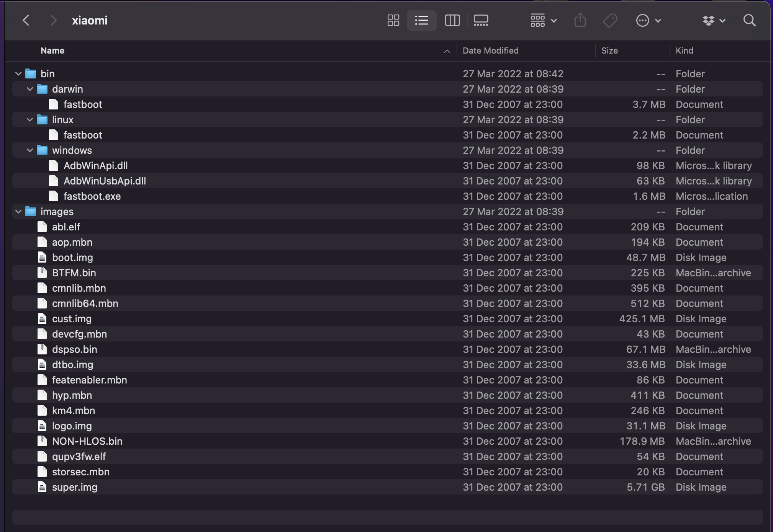Select featenabler.mbn file
773x532 pixels.
click(387, 380)
